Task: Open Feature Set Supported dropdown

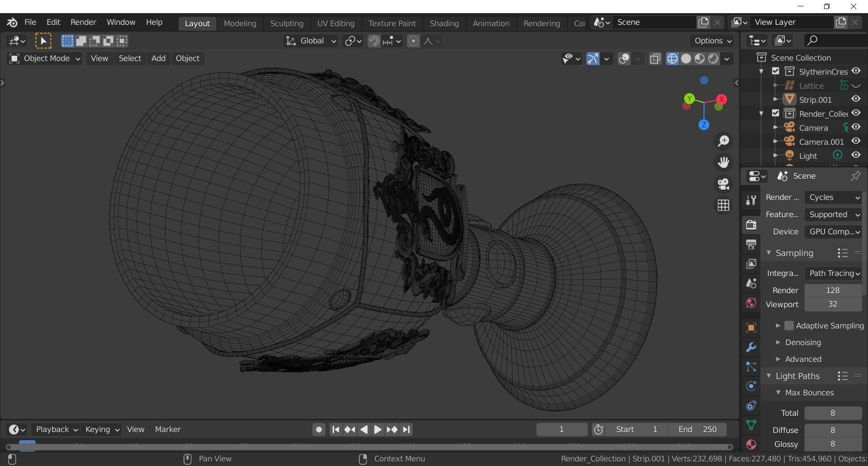Action: 833,215
